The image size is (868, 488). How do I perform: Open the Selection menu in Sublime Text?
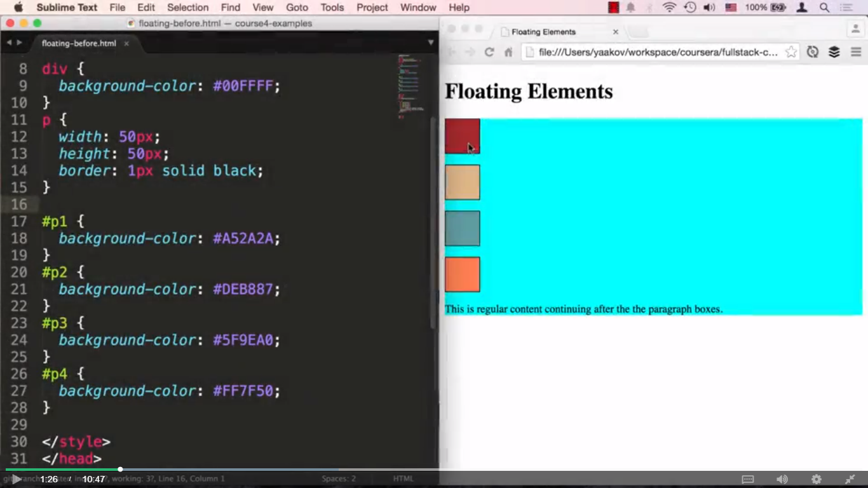point(187,8)
